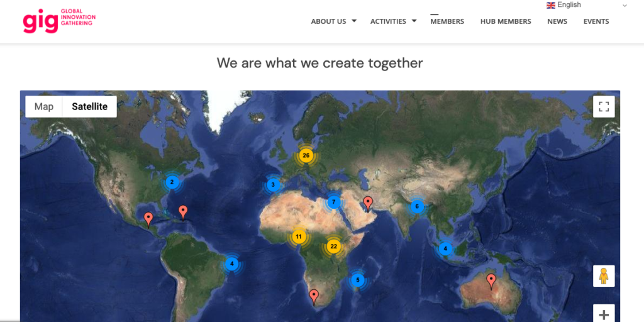Open the 6-member cluster in South Asia
Image resolution: width=644 pixels, height=322 pixels.
pos(417,206)
